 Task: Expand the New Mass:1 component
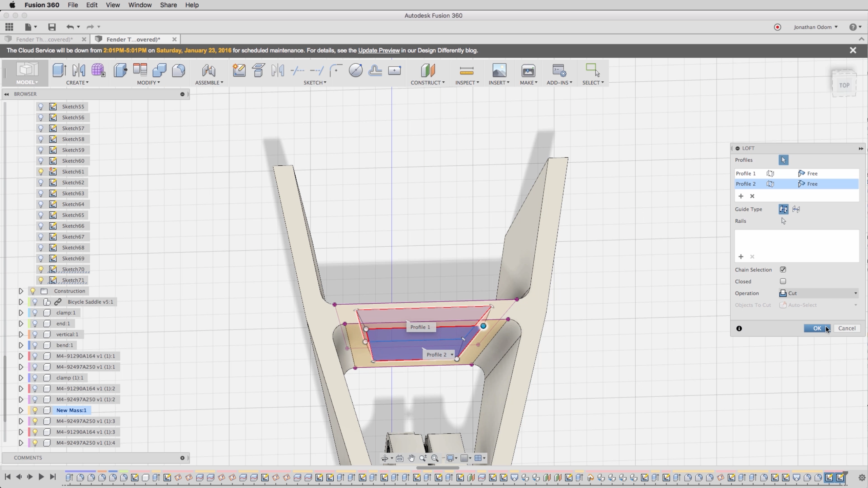21,410
